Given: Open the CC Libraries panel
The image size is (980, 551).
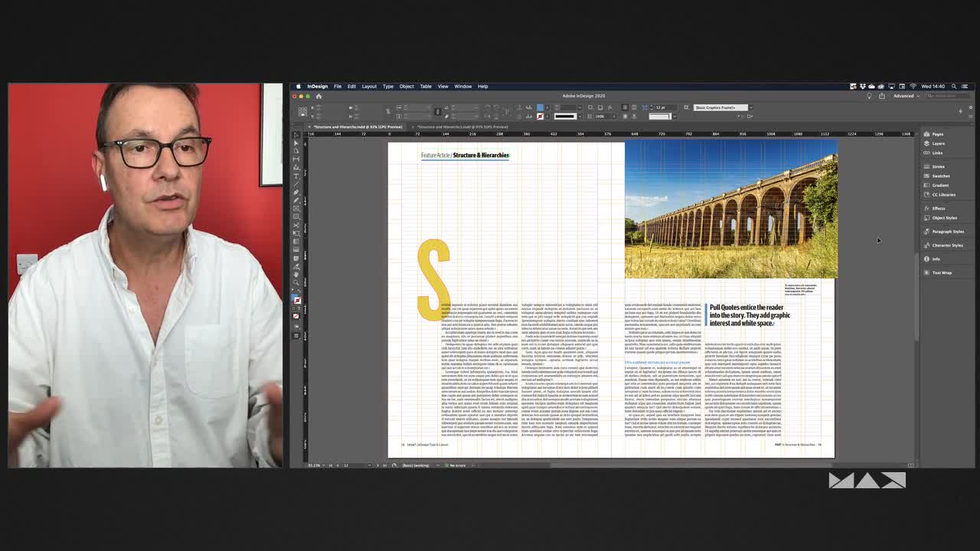Looking at the screenshot, I should click(x=943, y=194).
